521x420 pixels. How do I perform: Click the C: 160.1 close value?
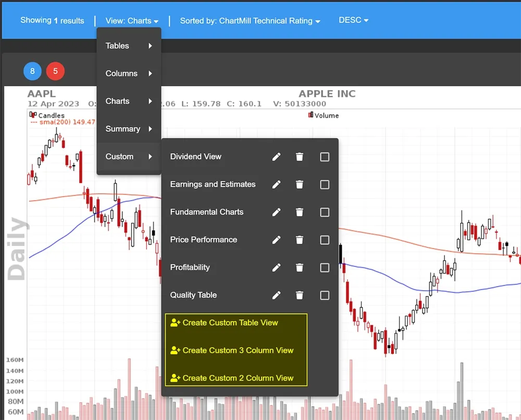244,104
